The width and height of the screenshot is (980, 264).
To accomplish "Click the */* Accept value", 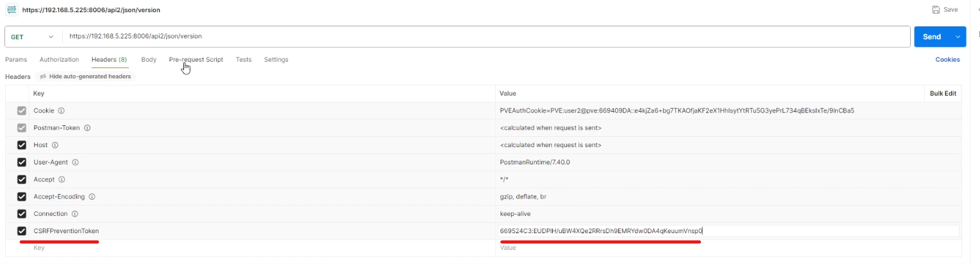I will (504, 179).
